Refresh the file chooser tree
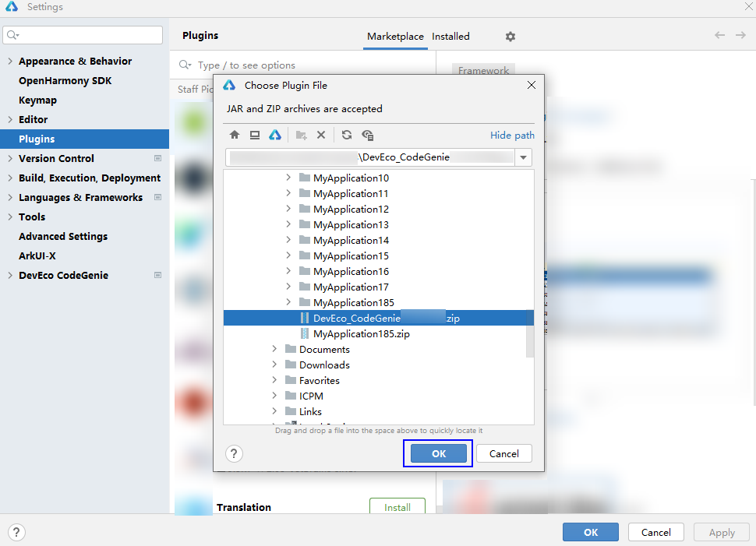This screenshot has width=756, height=546. [x=347, y=135]
